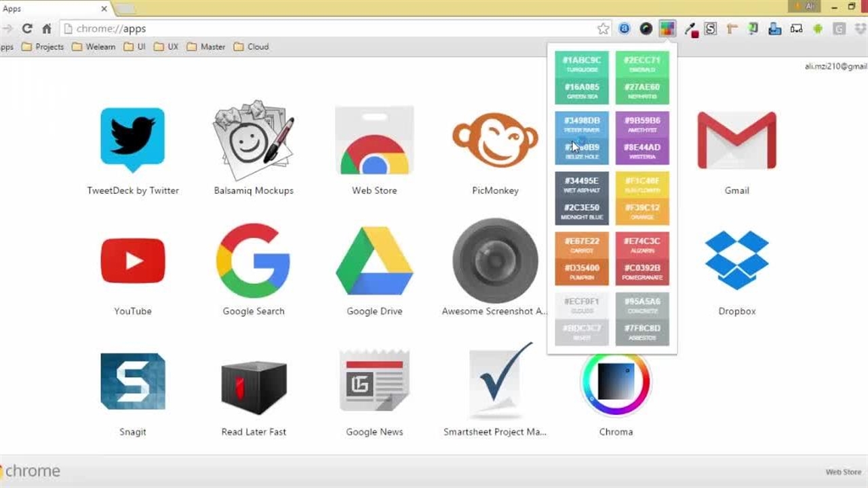Screen dimensions: 868x488
Task: Pick Clouds #ECF0F1 swatch
Action: tap(582, 306)
